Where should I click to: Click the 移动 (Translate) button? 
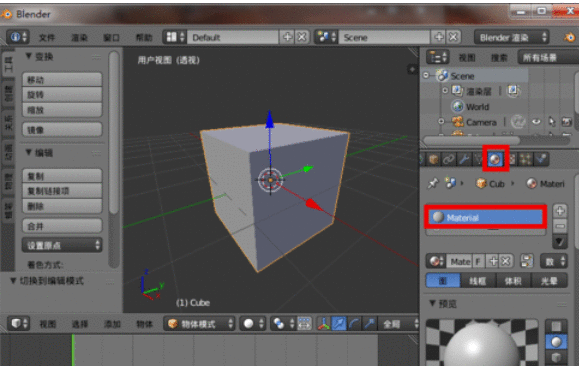62,79
